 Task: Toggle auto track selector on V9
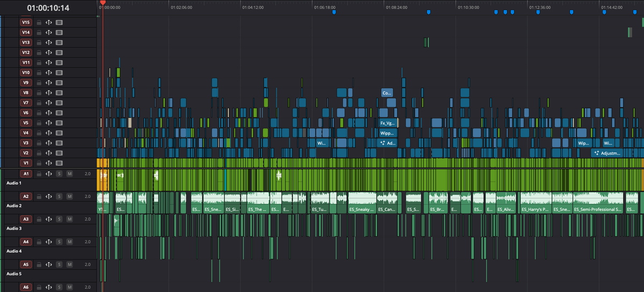click(x=49, y=83)
